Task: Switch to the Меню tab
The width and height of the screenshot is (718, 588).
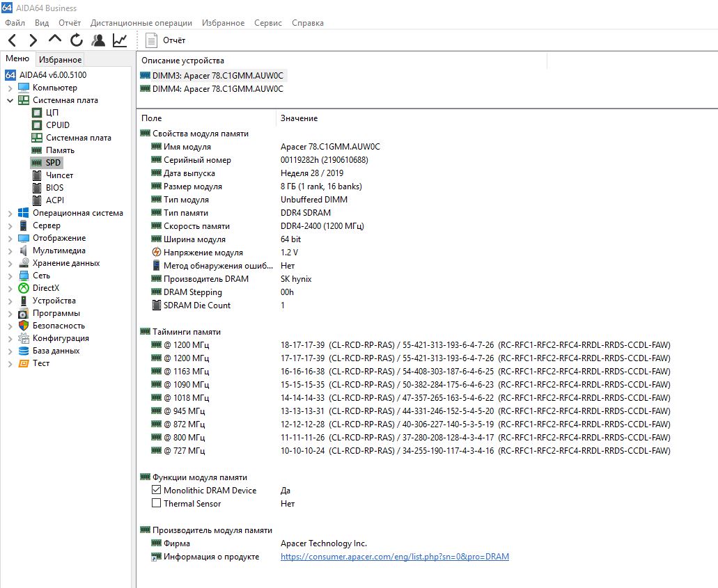Action: 17,58
